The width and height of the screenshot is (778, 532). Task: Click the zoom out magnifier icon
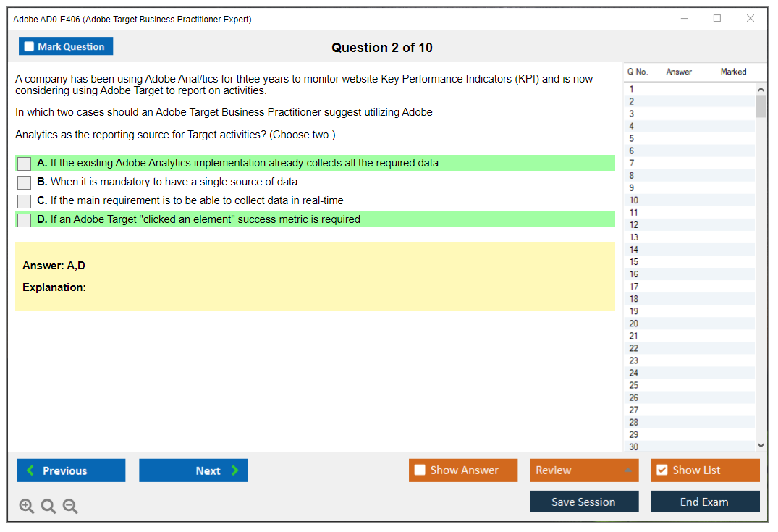pyautogui.click(x=70, y=507)
